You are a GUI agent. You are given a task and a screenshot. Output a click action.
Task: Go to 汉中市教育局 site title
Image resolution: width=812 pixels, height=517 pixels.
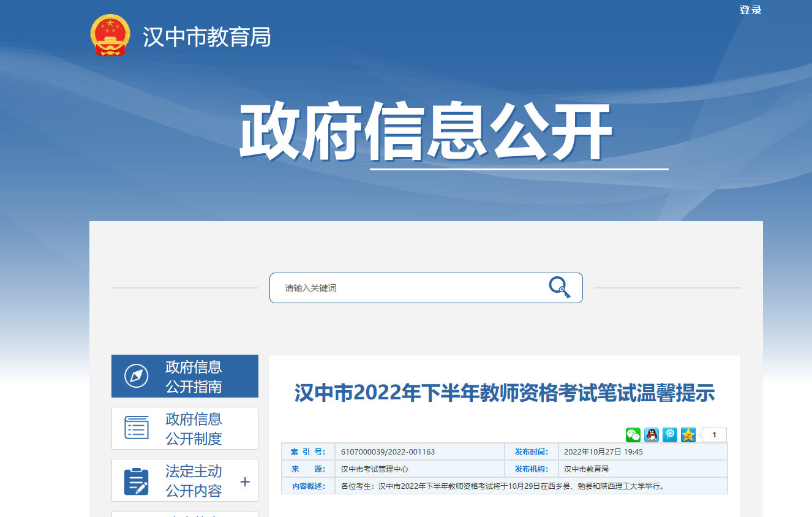pyautogui.click(x=206, y=37)
